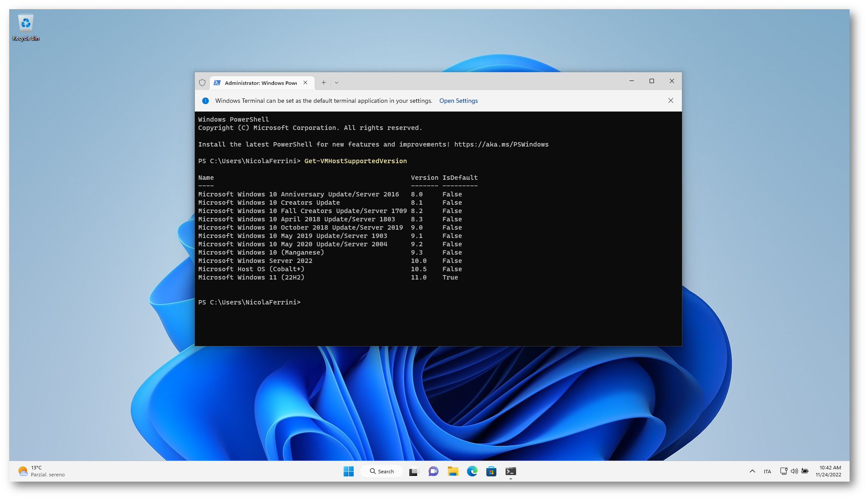868x500 pixels.
Task: Click the April 2018 Update/Server 1803 row
Action: [x=330, y=219]
